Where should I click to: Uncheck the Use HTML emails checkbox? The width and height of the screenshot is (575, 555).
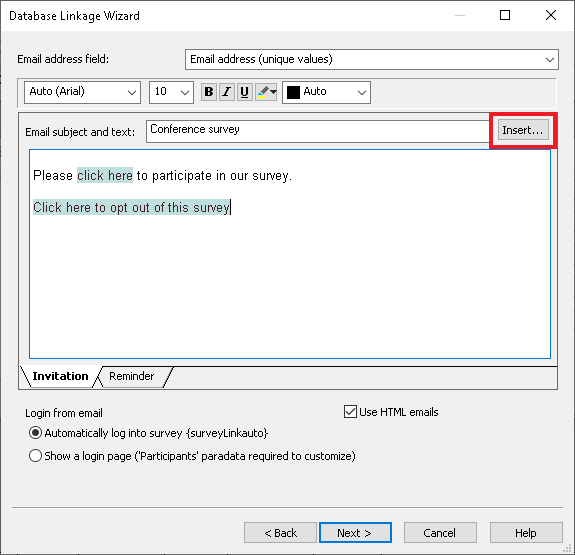[351, 412]
